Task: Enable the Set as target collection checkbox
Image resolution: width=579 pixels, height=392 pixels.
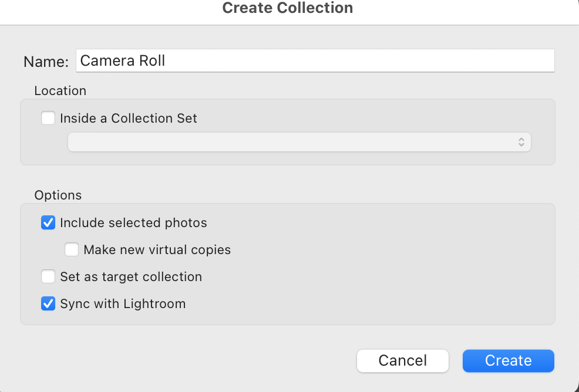Action: tap(48, 277)
